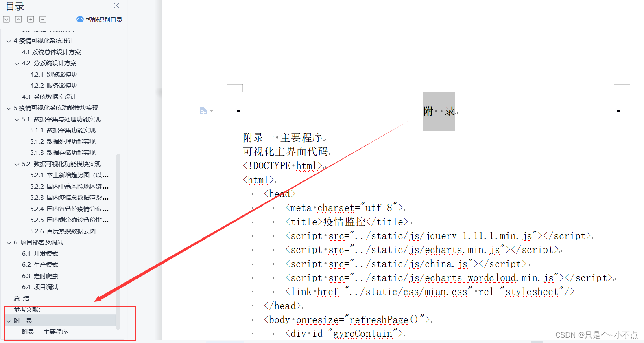Click the minus icon in the outline toolbar
This screenshot has height=343, width=644.
click(43, 19)
